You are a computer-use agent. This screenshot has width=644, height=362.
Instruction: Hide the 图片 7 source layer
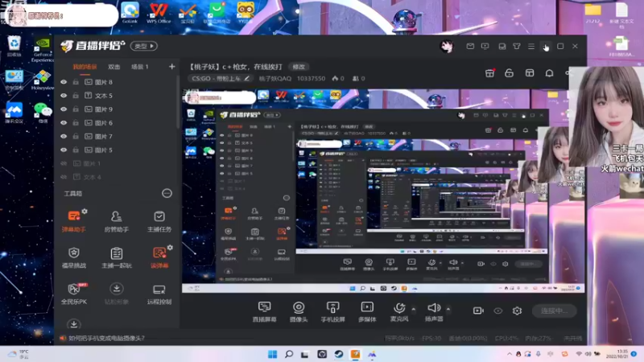pyautogui.click(x=64, y=136)
